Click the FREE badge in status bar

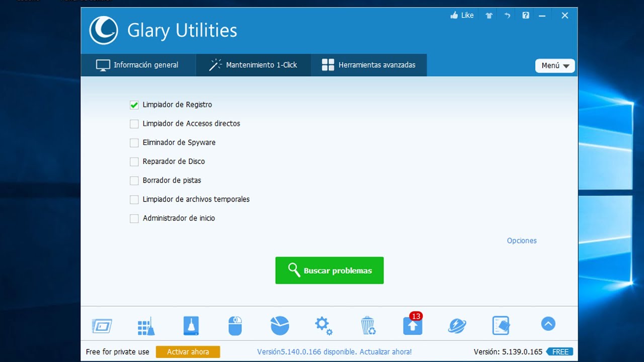(560, 352)
